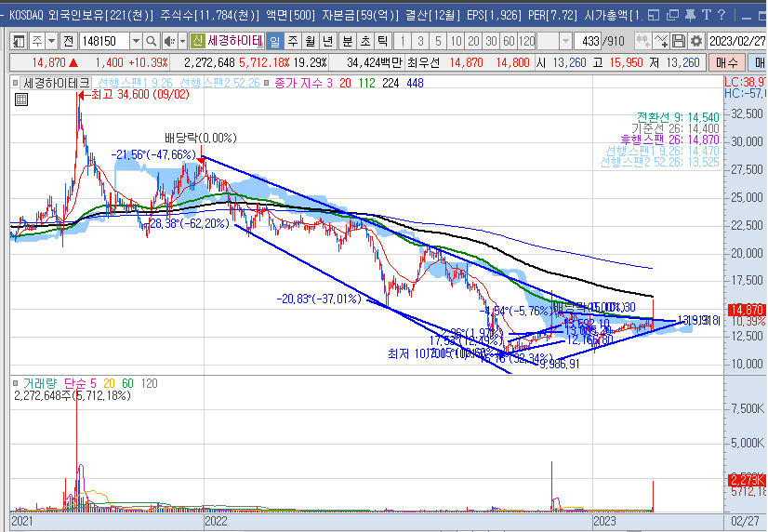The image size is (768, 532).
Task: Click the title bar duplicate window icon
Action: (x=672, y=15)
